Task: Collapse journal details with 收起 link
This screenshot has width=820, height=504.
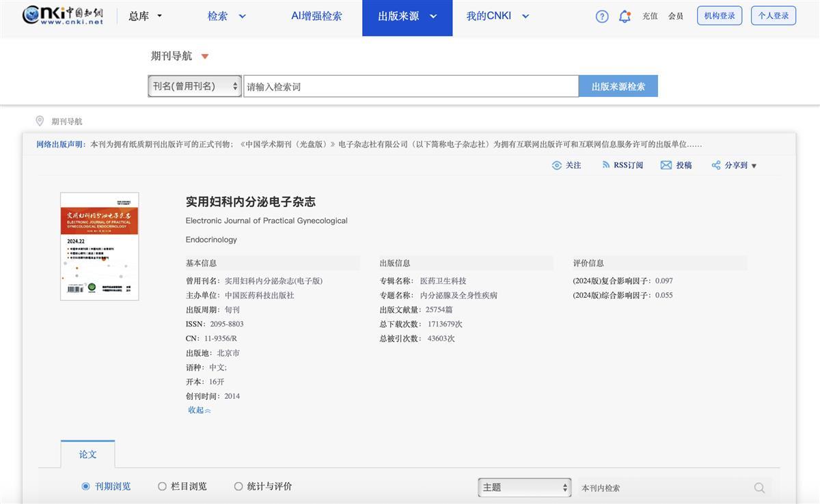Action: [x=199, y=410]
